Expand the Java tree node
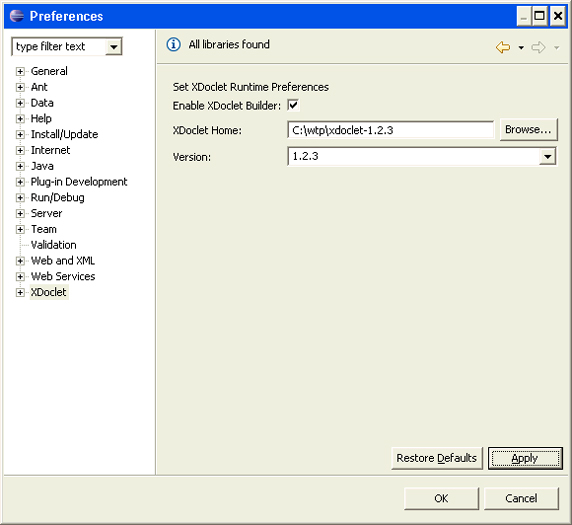572x525 pixels. (20, 166)
